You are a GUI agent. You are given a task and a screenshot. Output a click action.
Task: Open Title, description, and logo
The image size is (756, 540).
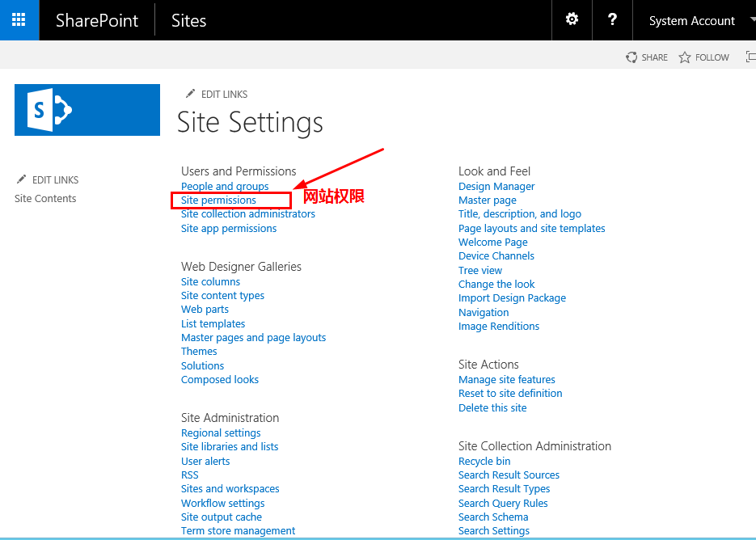(x=520, y=213)
